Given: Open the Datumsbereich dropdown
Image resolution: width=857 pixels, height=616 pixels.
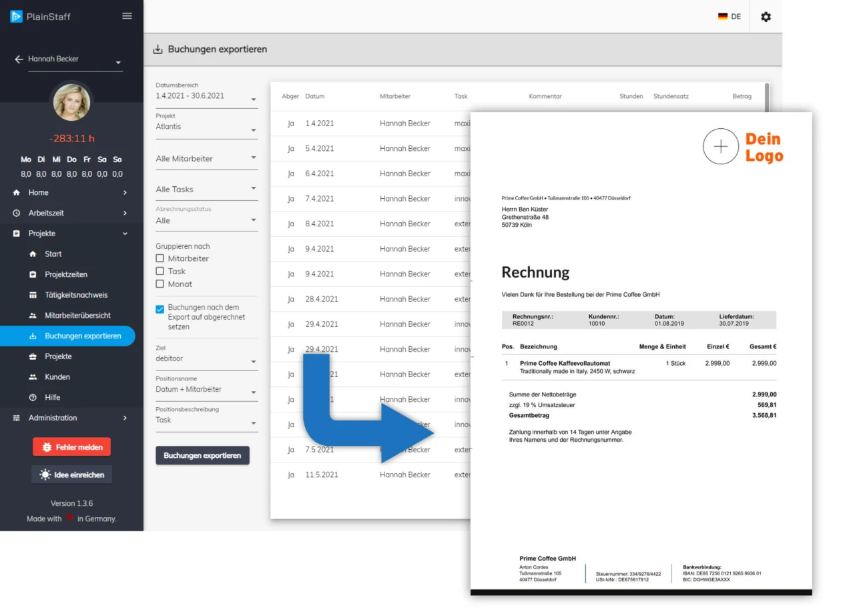Looking at the screenshot, I should [207, 94].
